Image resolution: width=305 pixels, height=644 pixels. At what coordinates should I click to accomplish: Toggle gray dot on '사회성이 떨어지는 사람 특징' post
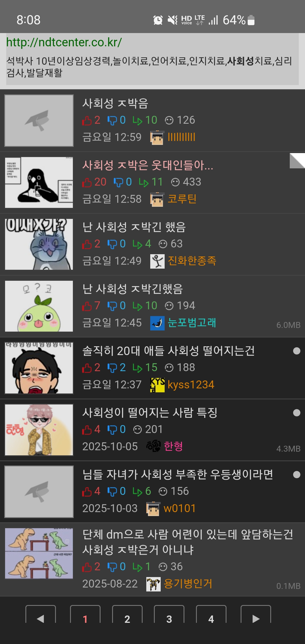[x=297, y=413]
